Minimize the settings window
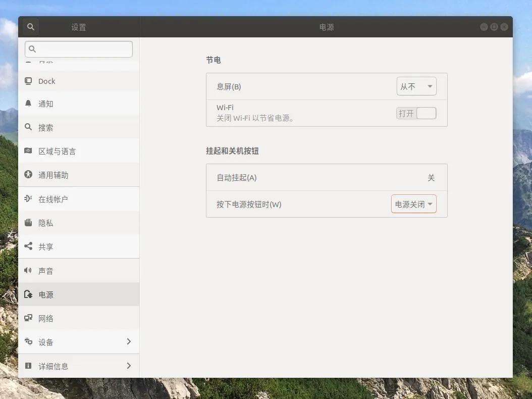The image size is (532, 399). click(x=484, y=27)
